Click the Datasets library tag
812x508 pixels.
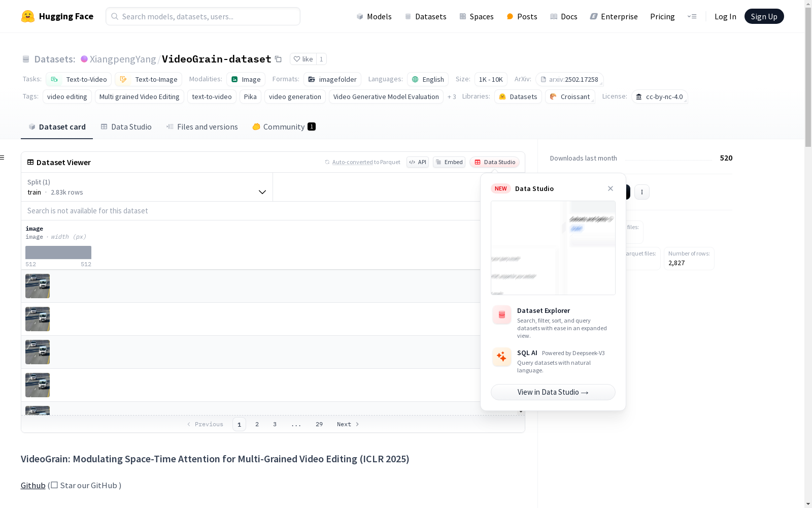point(518,97)
